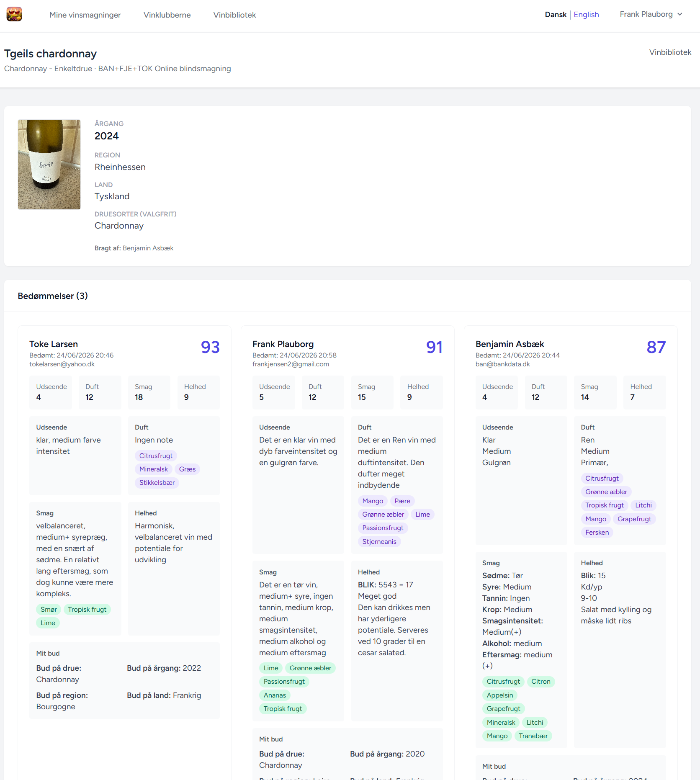This screenshot has width=700, height=780.
Task: Open Vinbibliotek in top navigation
Action: tap(234, 15)
